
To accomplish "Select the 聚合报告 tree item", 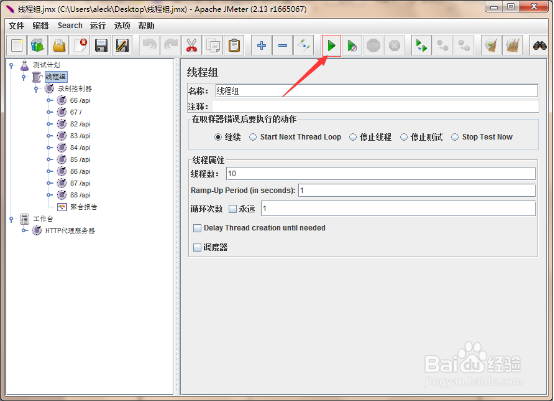I will 83,207.
